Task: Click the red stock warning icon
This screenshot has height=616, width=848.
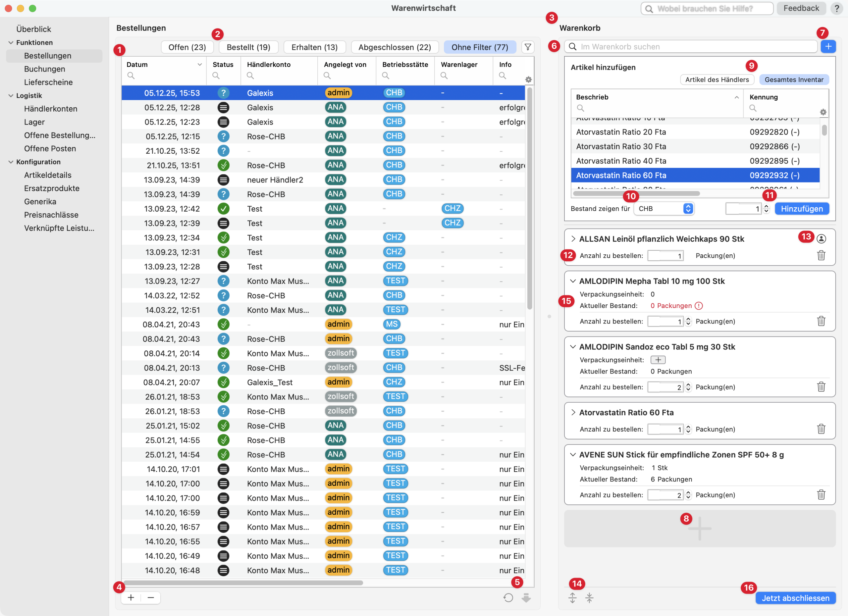Action: (699, 306)
